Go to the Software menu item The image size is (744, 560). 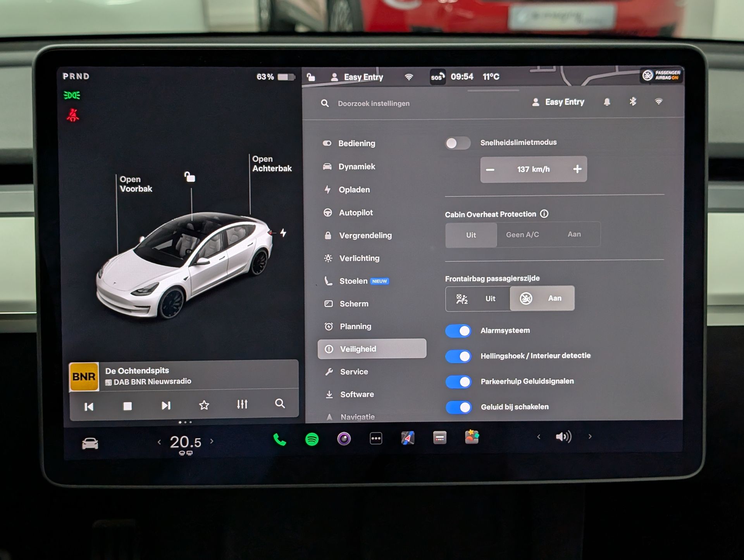(x=356, y=394)
